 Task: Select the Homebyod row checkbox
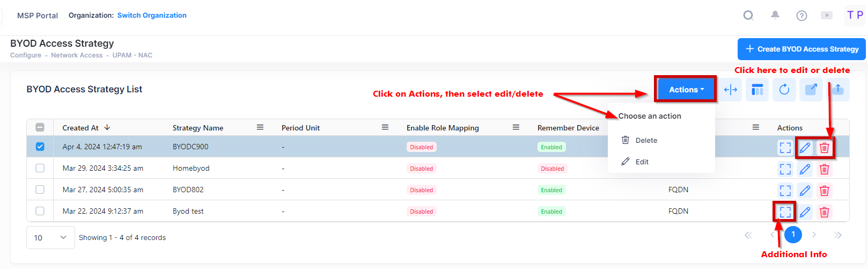coord(40,168)
